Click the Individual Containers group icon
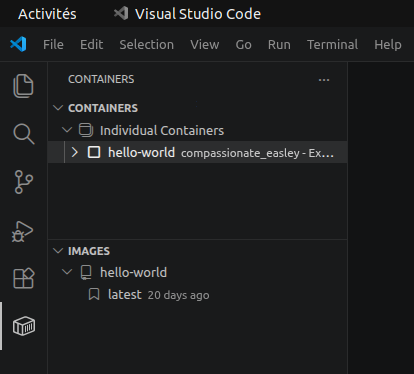414x374 pixels. click(86, 130)
